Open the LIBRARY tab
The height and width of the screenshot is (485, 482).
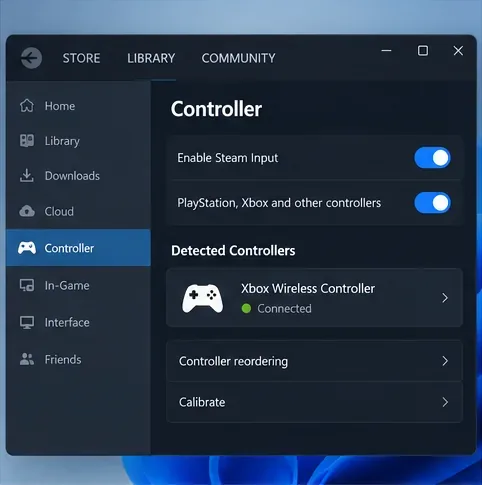151,58
